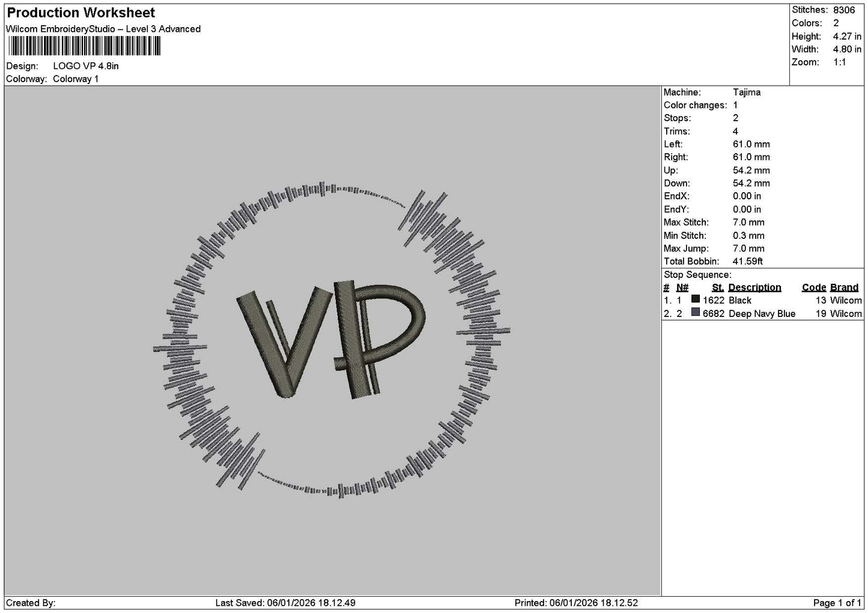This screenshot has height=613, width=868.
Task: Click the Trims label
Action: [x=676, y=131]
